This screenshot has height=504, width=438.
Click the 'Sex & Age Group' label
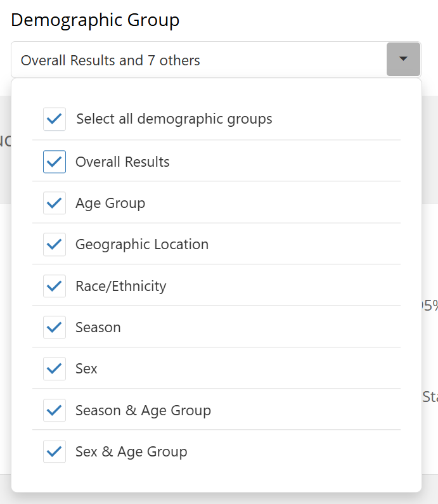pos(131,452)
